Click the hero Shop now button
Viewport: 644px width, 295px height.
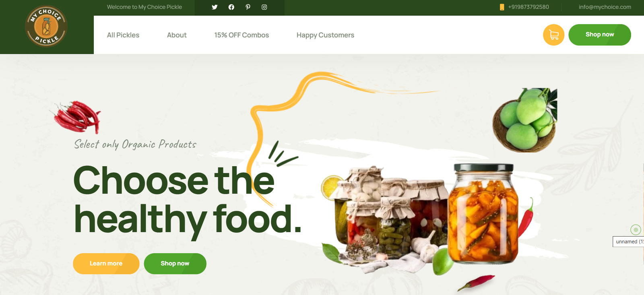pos(175,264)
